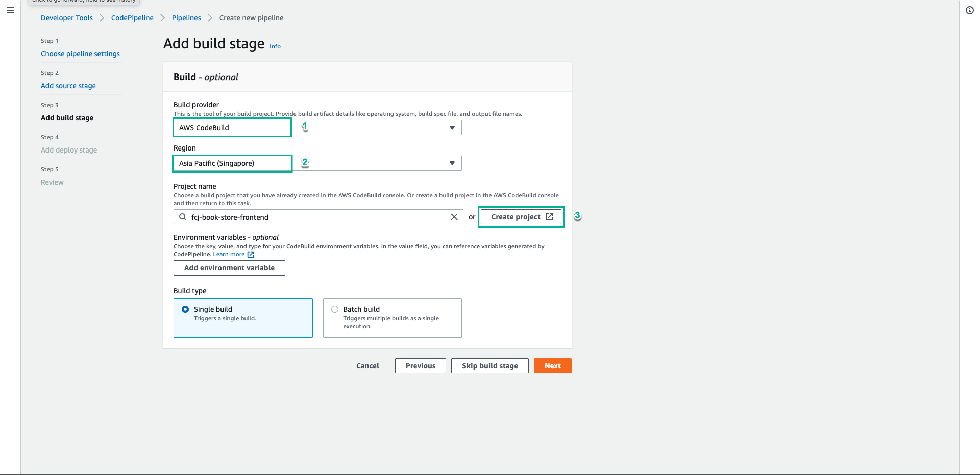Open Step 2 Add source stage
Viewport: 980px width, 475px height.
(x=68, y=86)
